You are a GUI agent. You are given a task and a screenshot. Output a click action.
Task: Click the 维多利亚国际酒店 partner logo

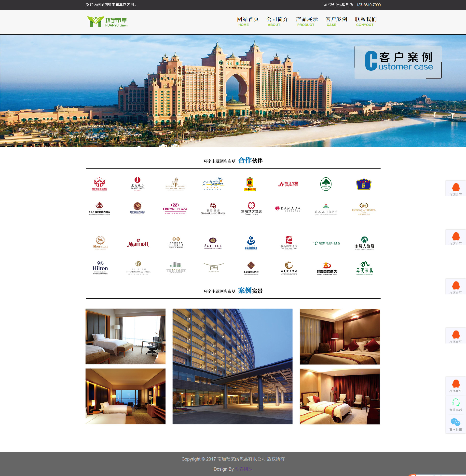click(x=100, y=184)
